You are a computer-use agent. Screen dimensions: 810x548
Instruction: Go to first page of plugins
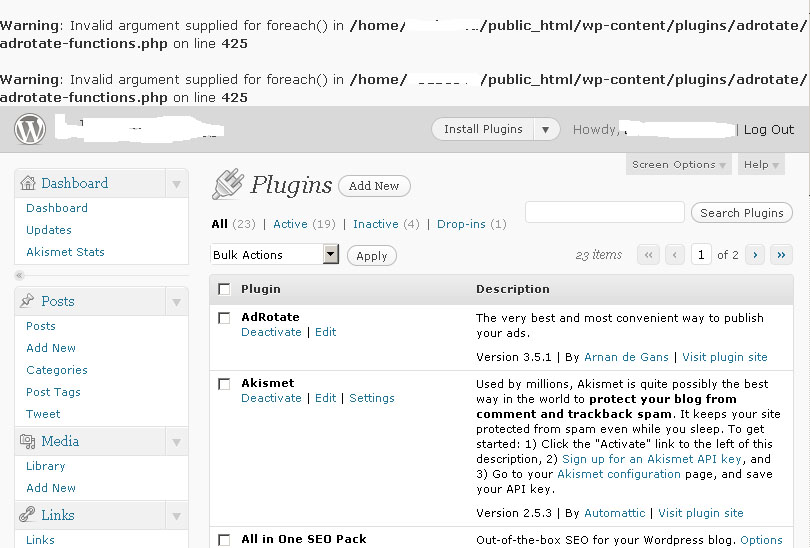coord(648,255)
